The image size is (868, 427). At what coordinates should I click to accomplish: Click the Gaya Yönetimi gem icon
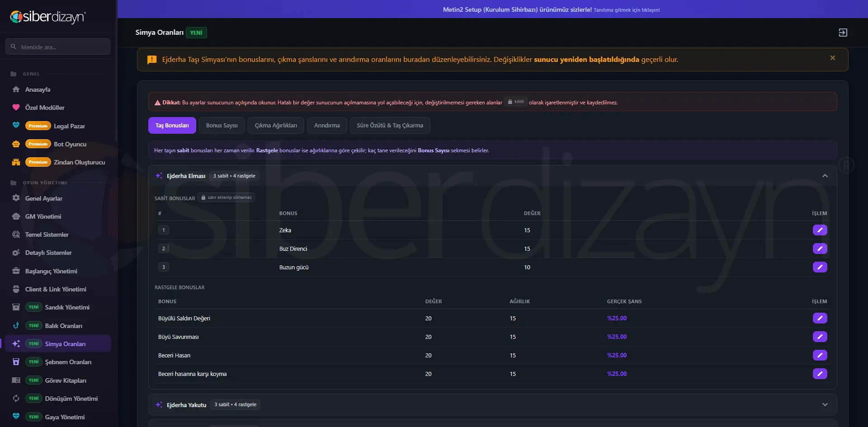tap(16, 416)
